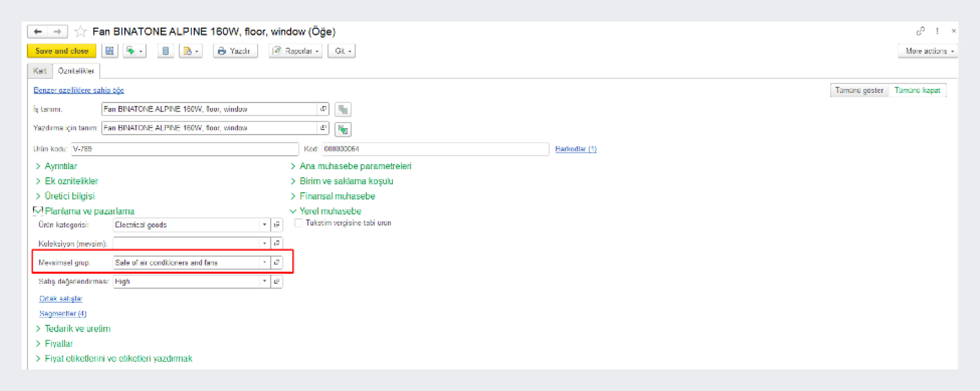Add item to favorites with the star icon
Screen dimensions: 980x391
pos(80,32)
